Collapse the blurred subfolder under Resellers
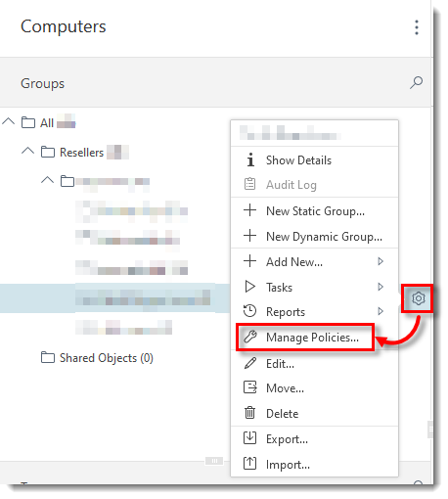The width and height of the screenshot is (448, 499). [48, 180]
